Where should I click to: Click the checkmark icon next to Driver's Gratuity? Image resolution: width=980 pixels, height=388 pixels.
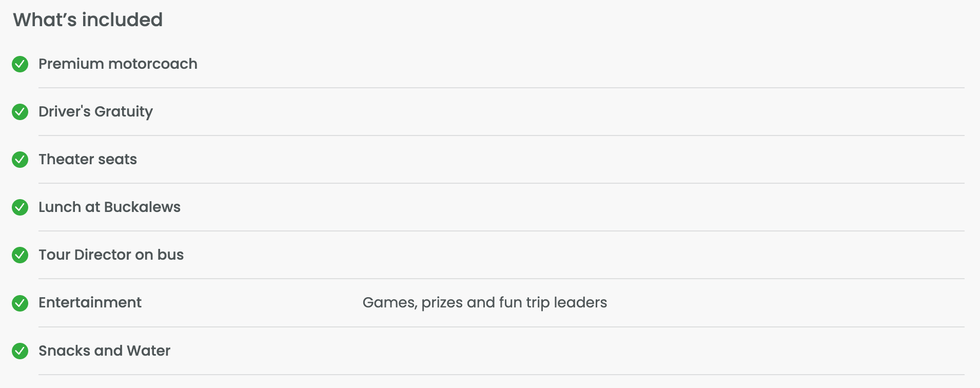point(20,112)
